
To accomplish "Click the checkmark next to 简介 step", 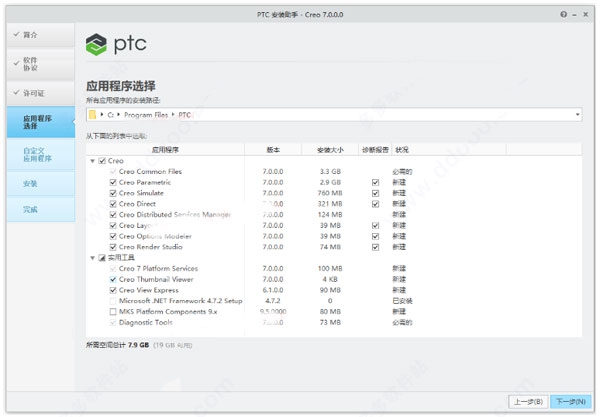I will click(x=16, y=34).
